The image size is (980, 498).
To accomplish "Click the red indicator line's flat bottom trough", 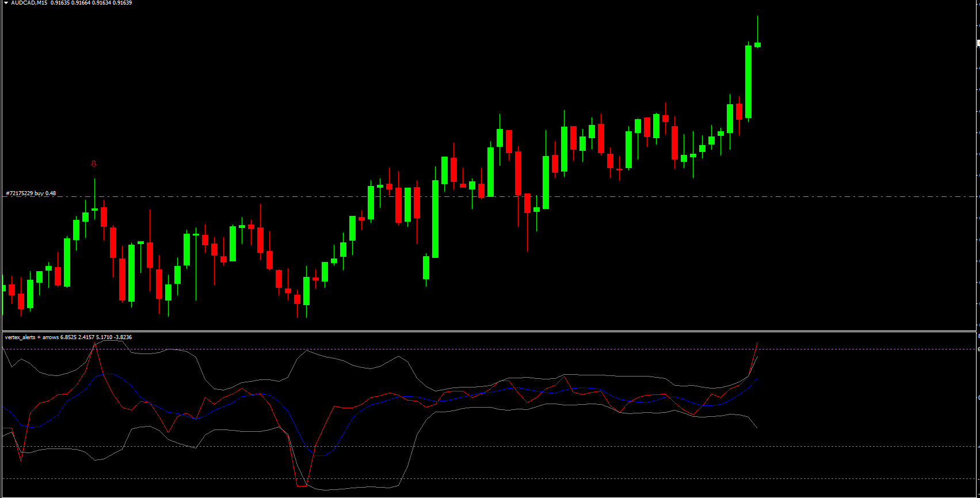I will (302, 486).
